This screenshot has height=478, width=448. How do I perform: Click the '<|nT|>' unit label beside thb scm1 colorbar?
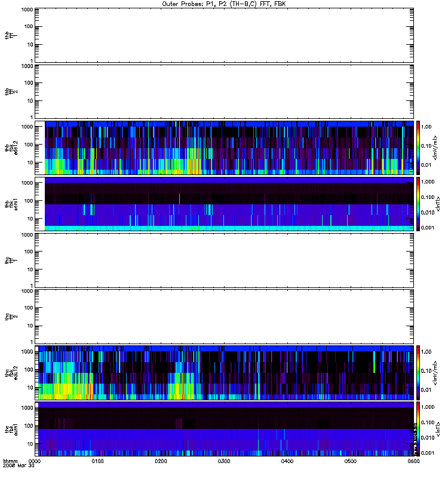click(x=438, y=204)
